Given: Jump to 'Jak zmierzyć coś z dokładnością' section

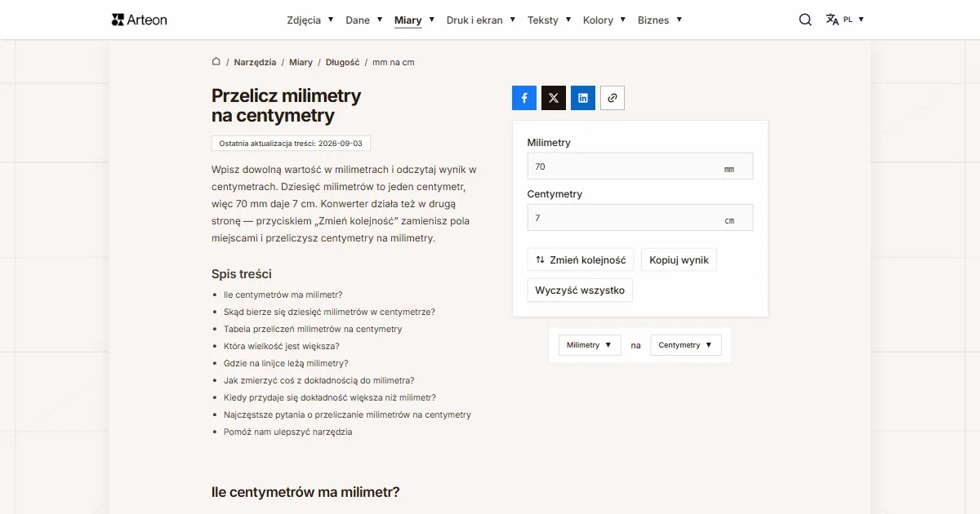Looking at the screenshot, I should [x=318, y=380].
